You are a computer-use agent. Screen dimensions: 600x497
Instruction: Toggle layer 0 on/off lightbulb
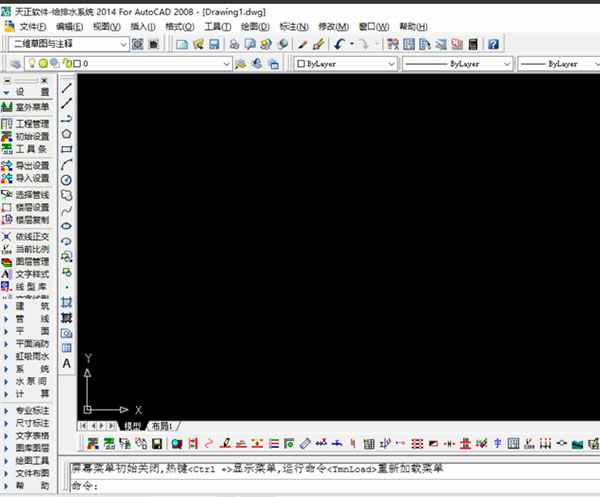[x=32, y=64]
